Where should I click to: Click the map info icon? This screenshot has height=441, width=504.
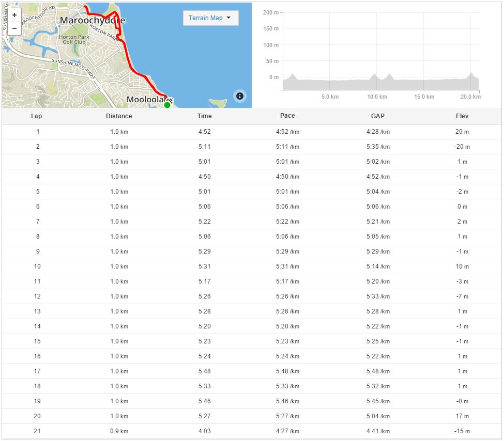(x=240, y=96)
